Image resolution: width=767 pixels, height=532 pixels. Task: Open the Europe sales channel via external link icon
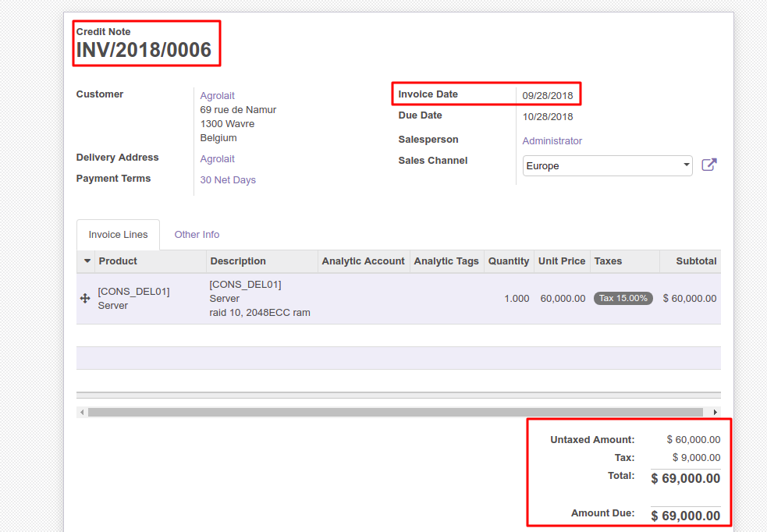pos(708,165)
